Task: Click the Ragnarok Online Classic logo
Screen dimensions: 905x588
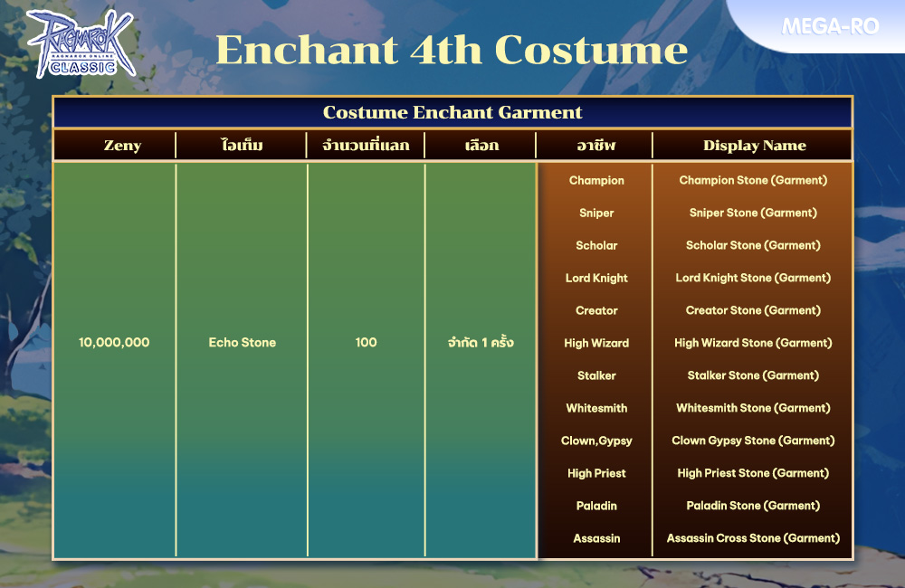Action: click(x=80, y=43)
